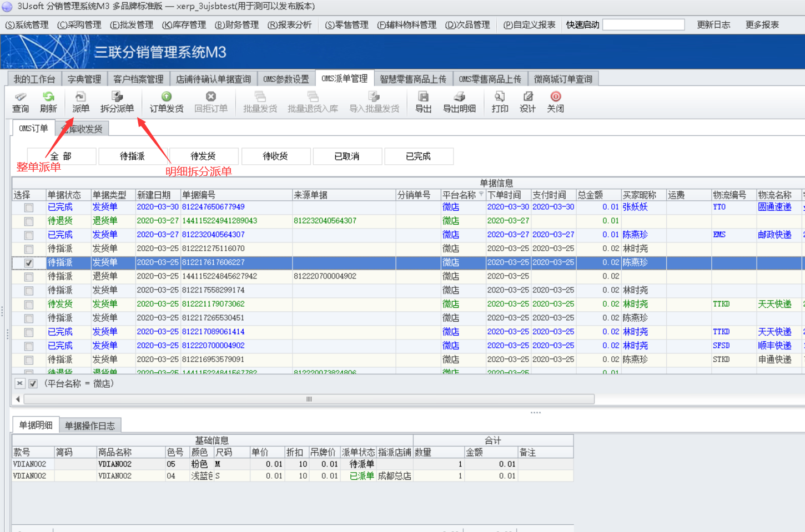Uncheck the selected row 812217617606227 checkbox
Viewport: 805px width, 532px height.
[x=29, y=263]
